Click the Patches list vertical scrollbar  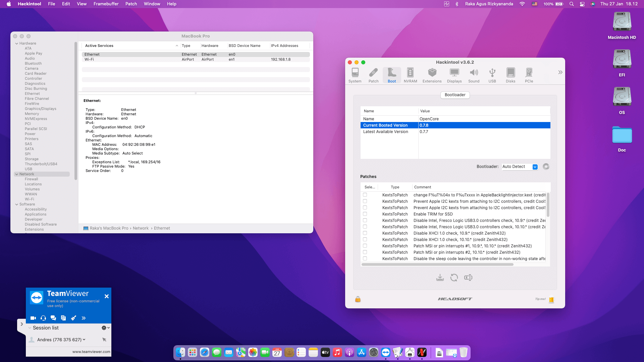click(548, 204)
